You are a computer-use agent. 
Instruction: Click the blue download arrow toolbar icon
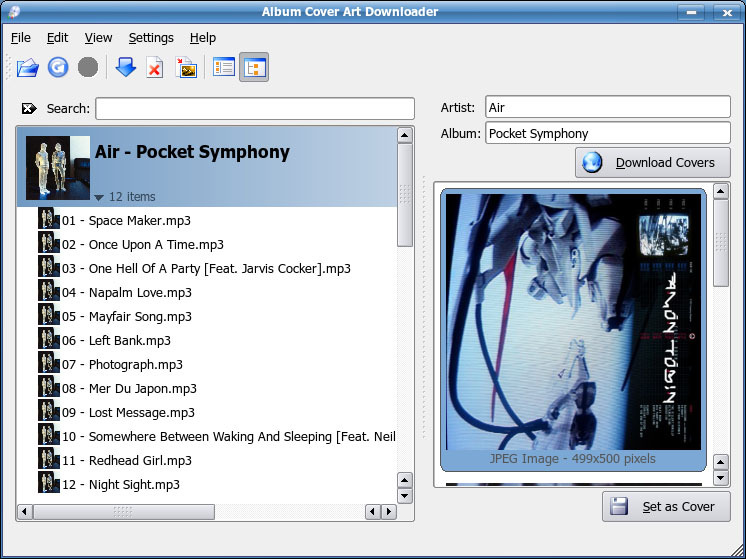tap(126, 67)
